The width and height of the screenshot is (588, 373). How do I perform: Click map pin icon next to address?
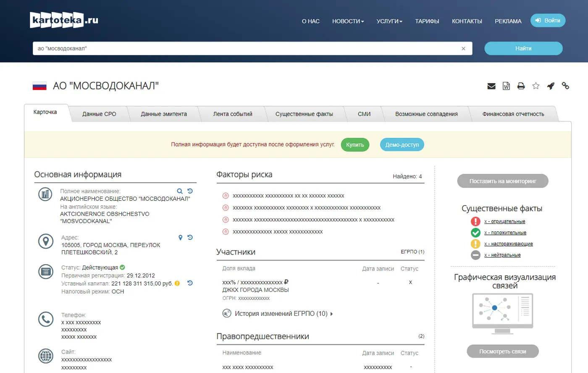click(181, 238)
